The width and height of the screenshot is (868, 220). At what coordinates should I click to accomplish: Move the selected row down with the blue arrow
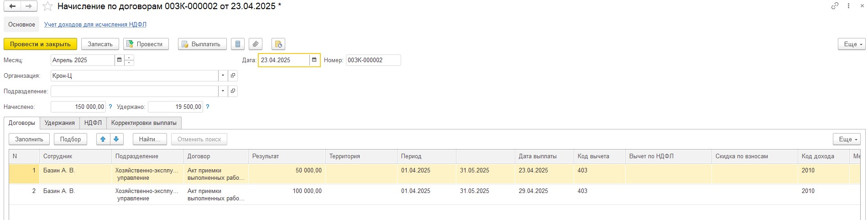point(116,139)
